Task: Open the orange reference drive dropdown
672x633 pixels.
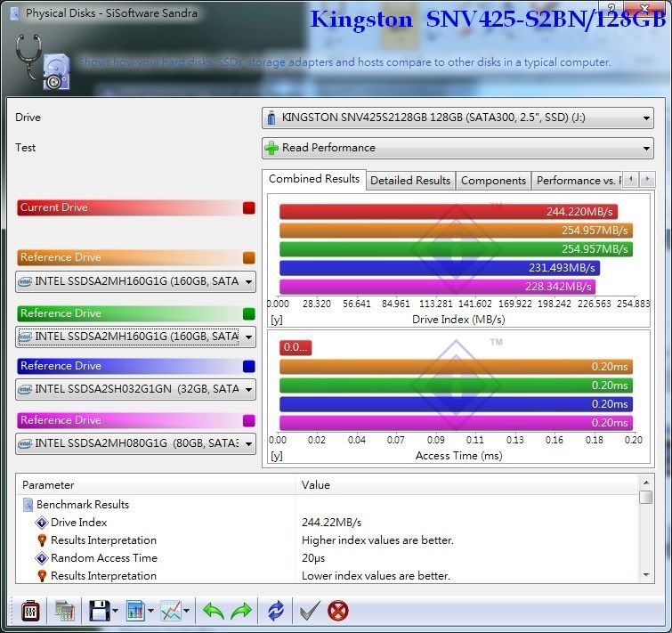Action: point(135,281)
